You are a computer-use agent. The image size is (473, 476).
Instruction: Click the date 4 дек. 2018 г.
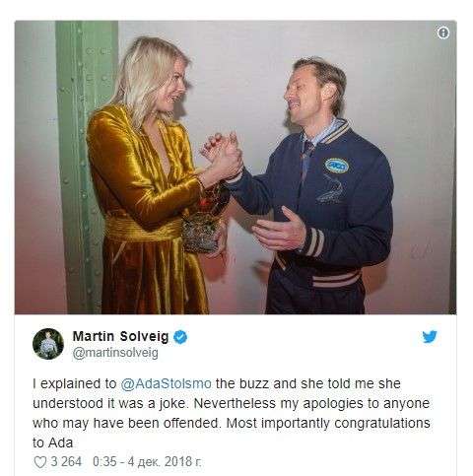pos(165,461)
